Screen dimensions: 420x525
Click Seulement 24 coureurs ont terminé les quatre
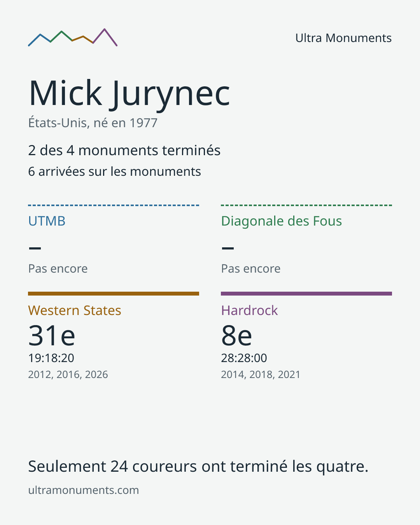click(x=198, y=466)
